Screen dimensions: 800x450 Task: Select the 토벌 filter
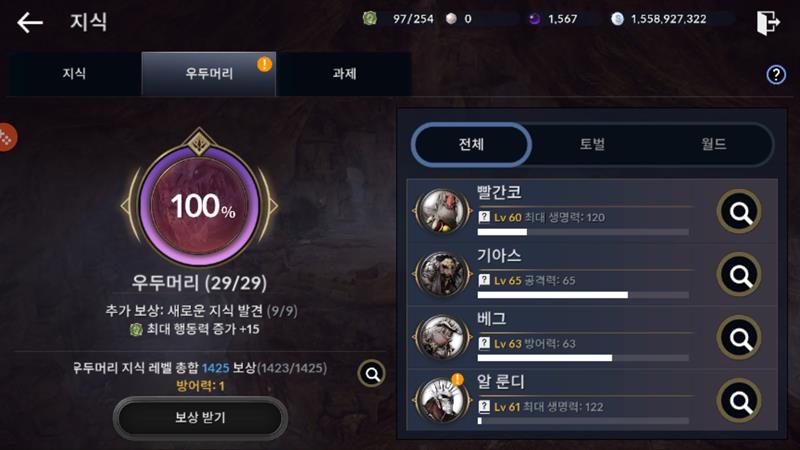point(592,144)
